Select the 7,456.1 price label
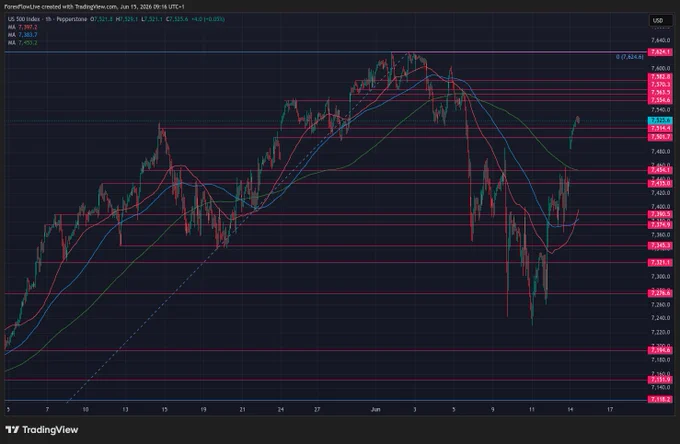680x444 pixels. pos(660,170)
